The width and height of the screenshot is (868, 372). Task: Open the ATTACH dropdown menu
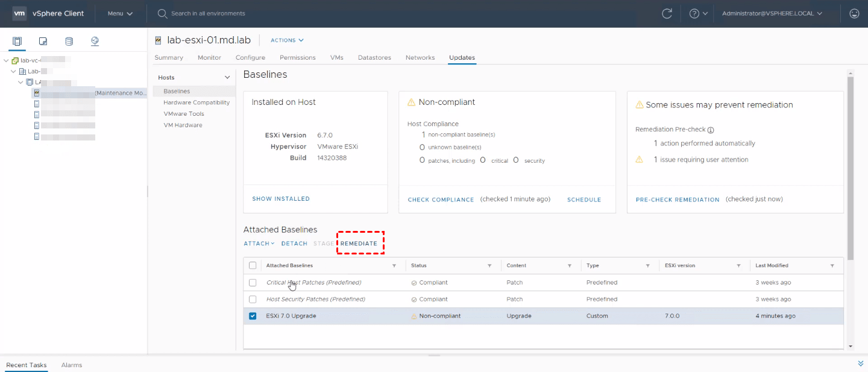pyautogui.click(x=259, y=244)
